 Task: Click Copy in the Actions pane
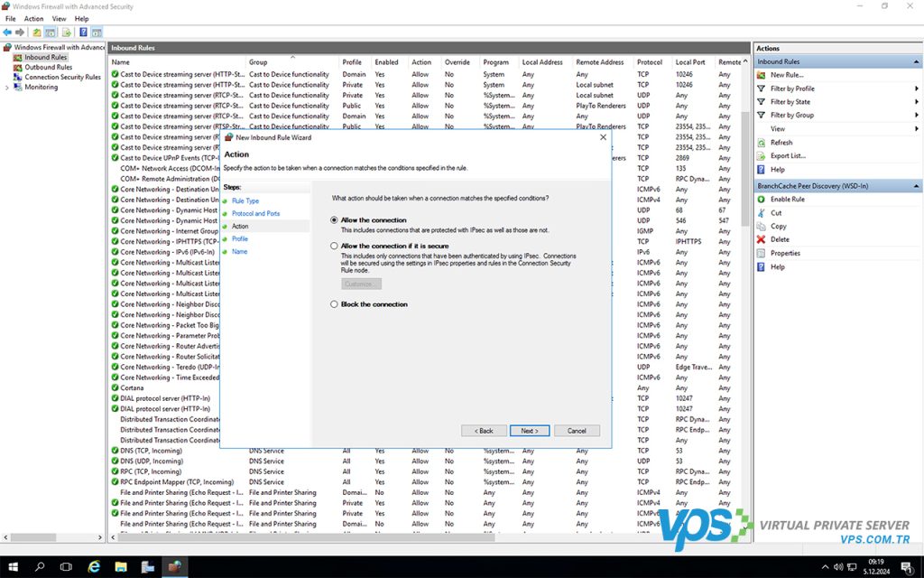[779, 227]
